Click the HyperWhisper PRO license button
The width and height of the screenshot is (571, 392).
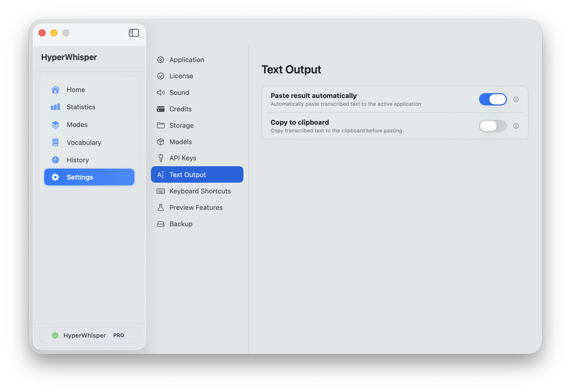[89, 335]
